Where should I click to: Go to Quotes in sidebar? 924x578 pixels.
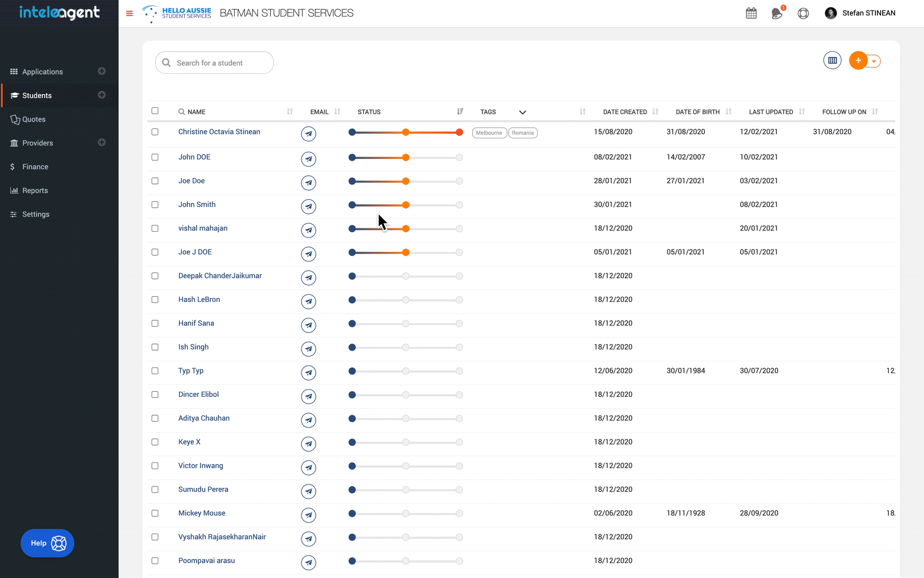[x=34, y=119]
